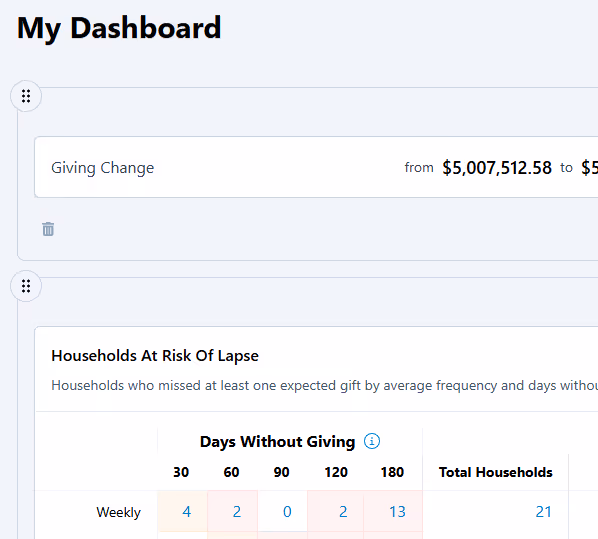
Task: Select the 'Households who missed' description text
Action: pos(325,386)
